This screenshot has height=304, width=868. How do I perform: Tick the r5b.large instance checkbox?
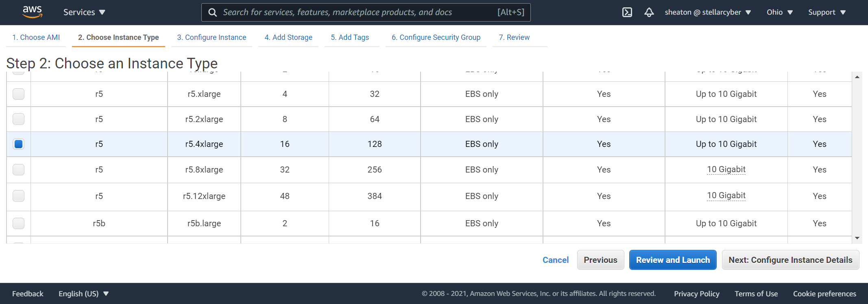(x=19, y=223)
